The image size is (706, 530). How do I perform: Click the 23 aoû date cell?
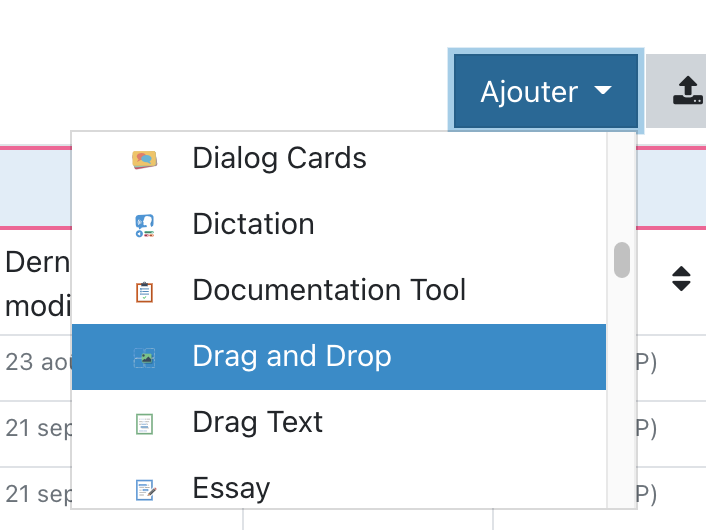[x=36, y=361]
